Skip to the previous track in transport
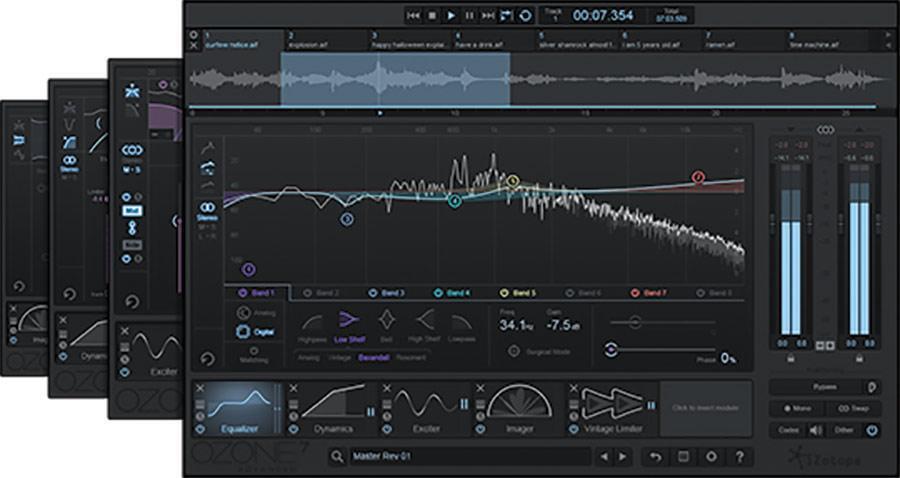The image size is (900, 478). coord(413,15)
